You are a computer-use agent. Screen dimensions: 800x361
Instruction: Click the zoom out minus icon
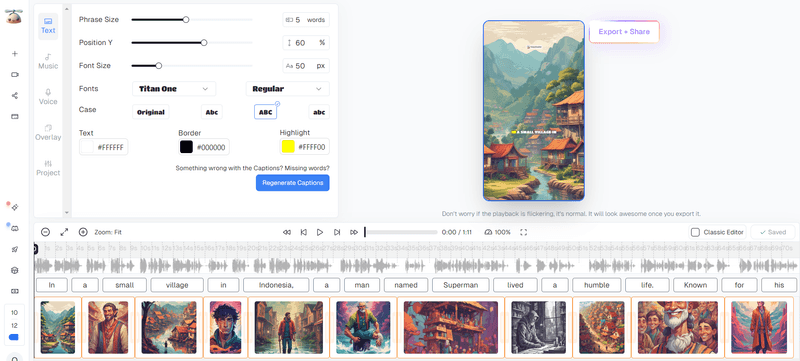coord(45,232)
